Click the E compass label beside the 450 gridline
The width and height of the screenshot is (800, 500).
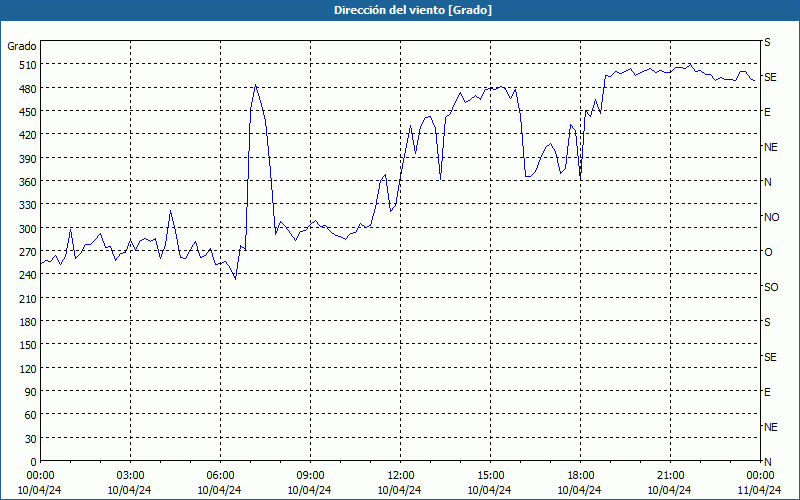(x=767, y=112)
